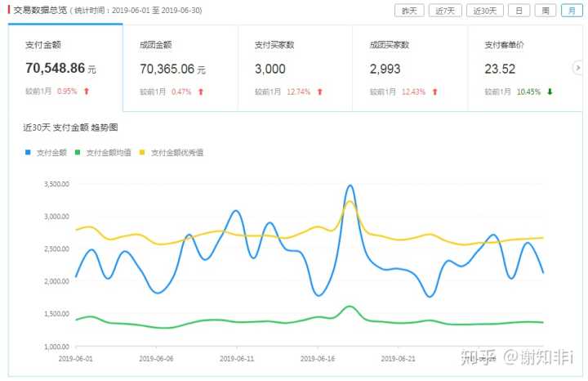The image size is (588, 381).
Task: Click the 昨天 time range button
Action: [409, 11]
